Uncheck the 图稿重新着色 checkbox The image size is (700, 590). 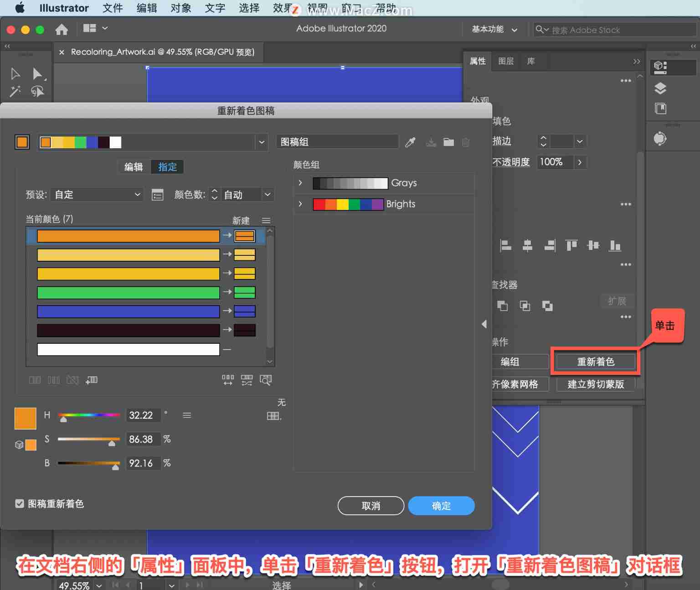point(20,503)
